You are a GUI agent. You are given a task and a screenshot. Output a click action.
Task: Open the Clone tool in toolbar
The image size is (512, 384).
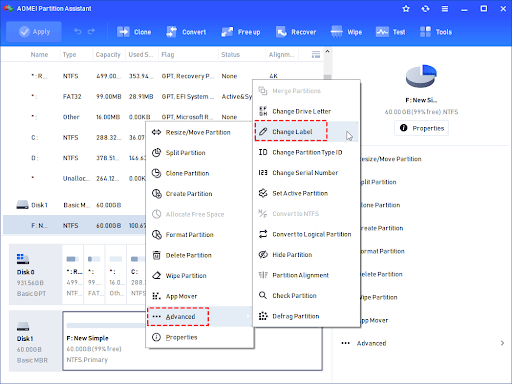pyautogui.click(x=134, y=32)
